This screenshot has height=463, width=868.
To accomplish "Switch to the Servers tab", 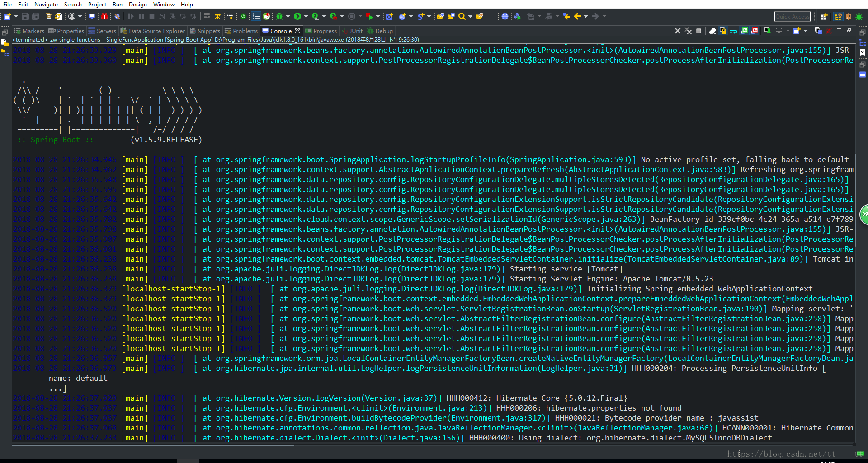I will 102,31.
